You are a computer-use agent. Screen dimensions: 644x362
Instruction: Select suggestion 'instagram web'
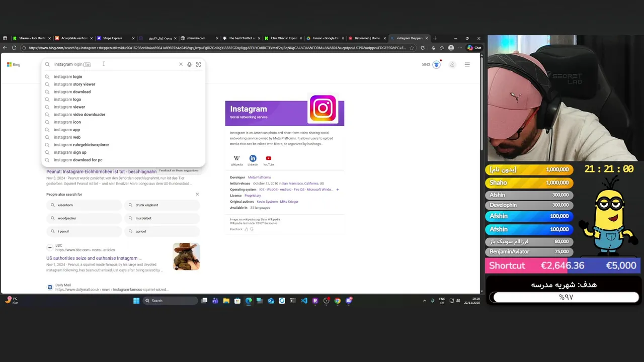coord(123,137)
